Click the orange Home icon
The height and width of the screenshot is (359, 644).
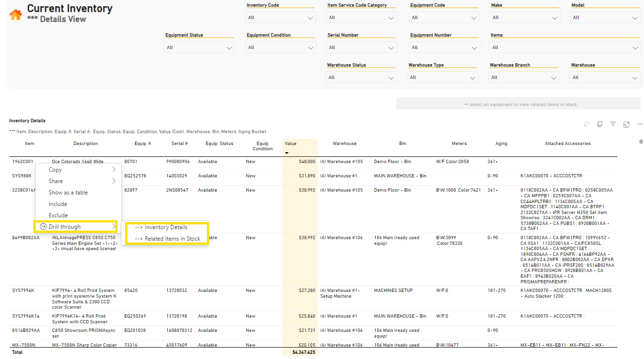(16, 14)
